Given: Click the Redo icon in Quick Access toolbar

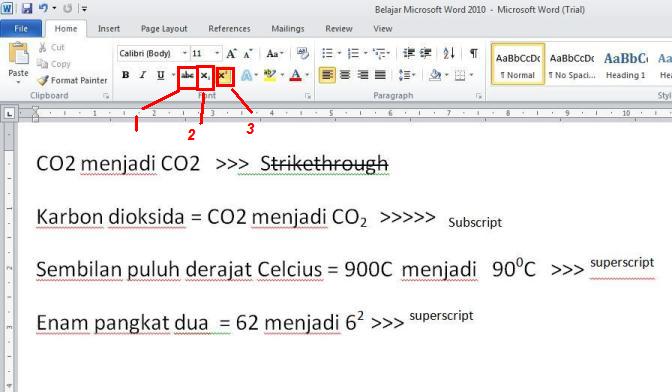Looking at the screenshot, I should (67, 8).
